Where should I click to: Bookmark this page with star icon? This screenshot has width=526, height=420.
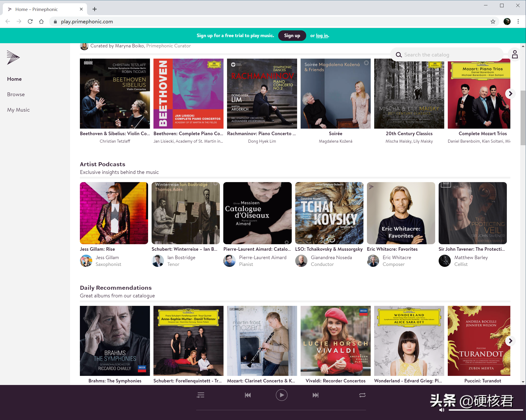493,21
